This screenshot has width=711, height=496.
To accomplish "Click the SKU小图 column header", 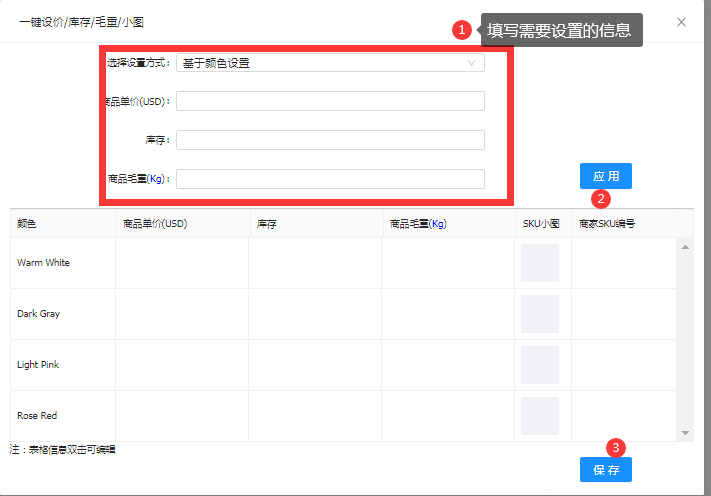I will click(x=541, y=224).
